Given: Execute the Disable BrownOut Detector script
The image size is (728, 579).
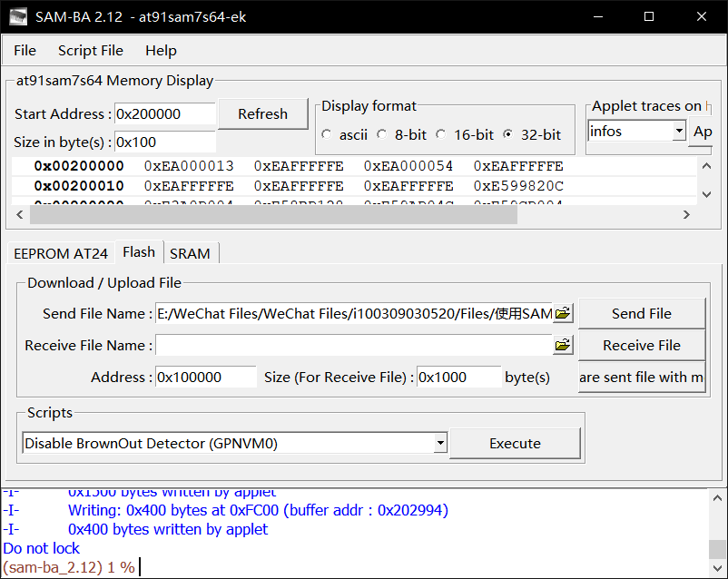Looking at the screenshot, I should click(x=515, y=443).
